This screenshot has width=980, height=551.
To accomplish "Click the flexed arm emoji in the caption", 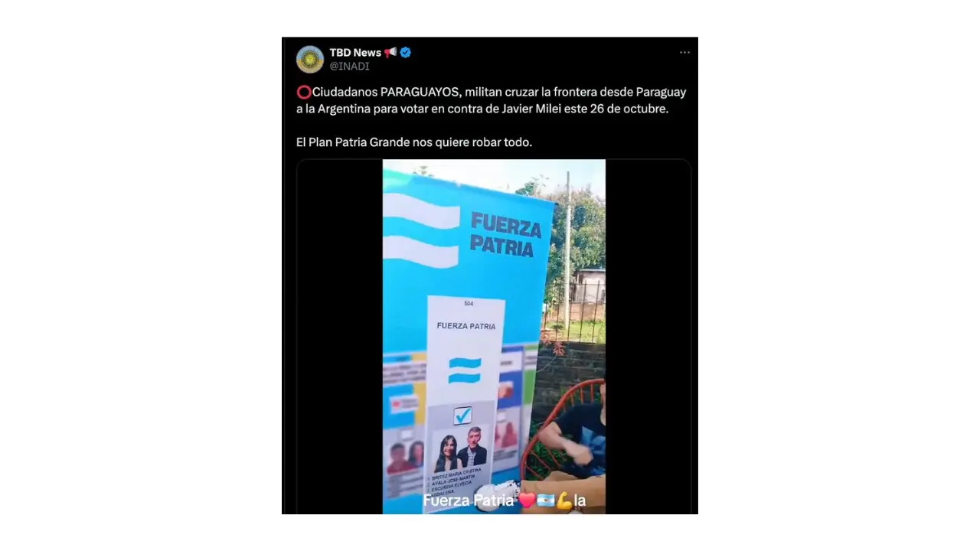I will point(563,501).
